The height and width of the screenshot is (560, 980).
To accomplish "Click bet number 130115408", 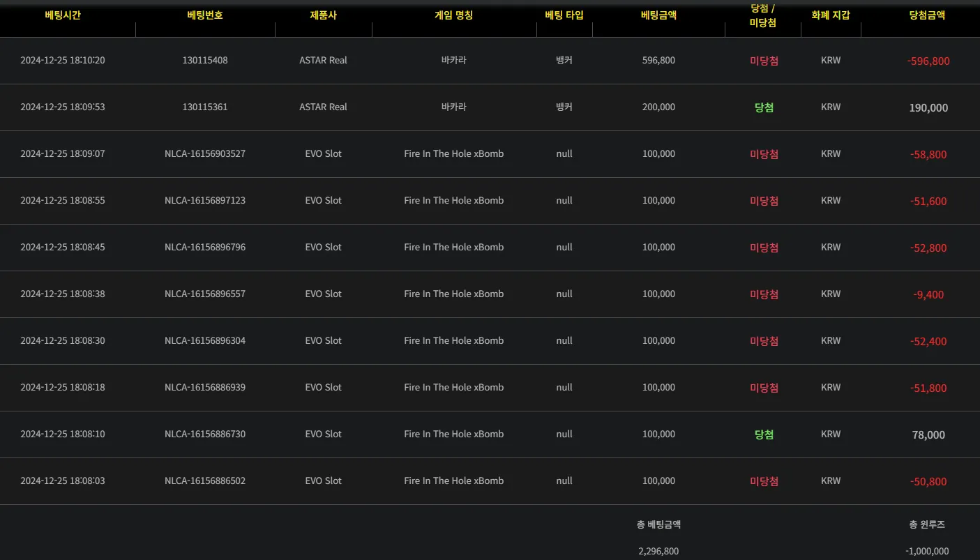I will click(205, 61).
